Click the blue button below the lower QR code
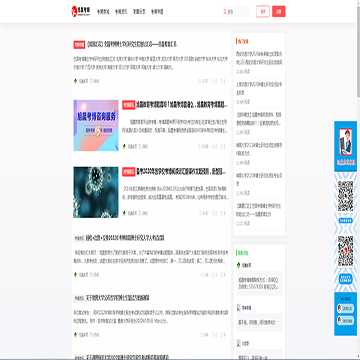The height and width of the screenshot is (360, 360). click(x=345, y=279)
